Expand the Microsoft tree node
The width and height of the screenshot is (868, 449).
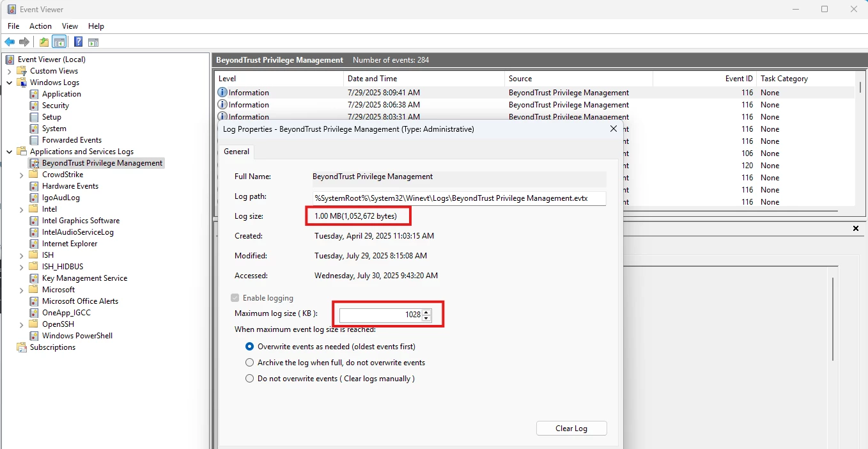[22, 290]
